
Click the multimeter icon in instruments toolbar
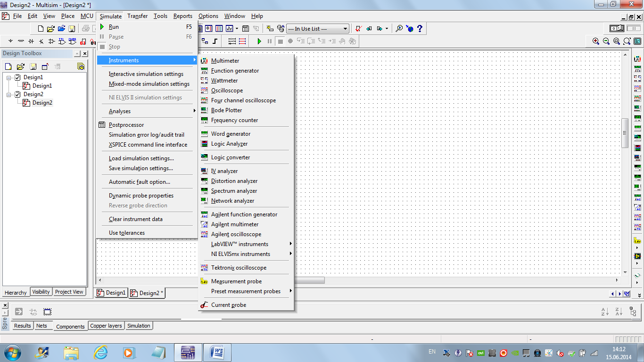tap(637, 58)
